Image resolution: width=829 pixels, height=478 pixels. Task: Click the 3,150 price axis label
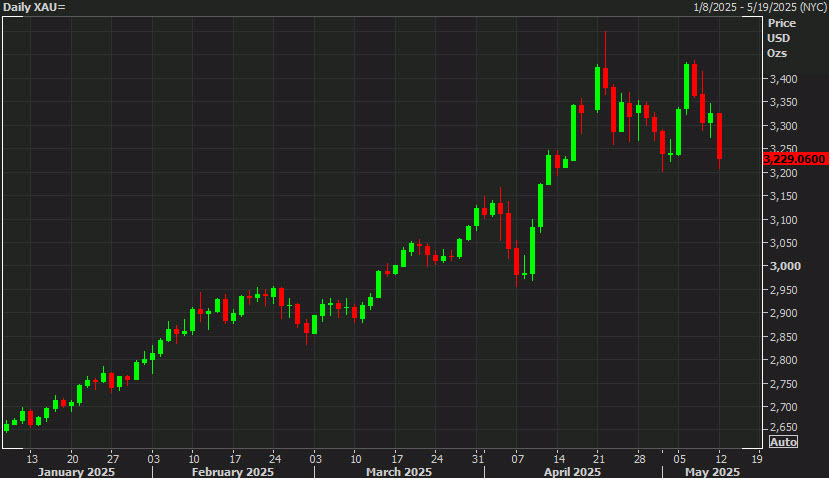[x=784, y=196]
